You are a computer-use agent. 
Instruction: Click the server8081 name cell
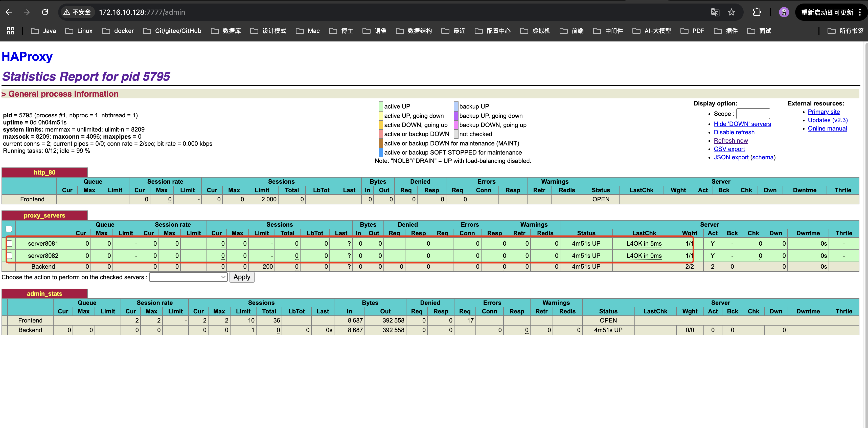tap(43, 243)
